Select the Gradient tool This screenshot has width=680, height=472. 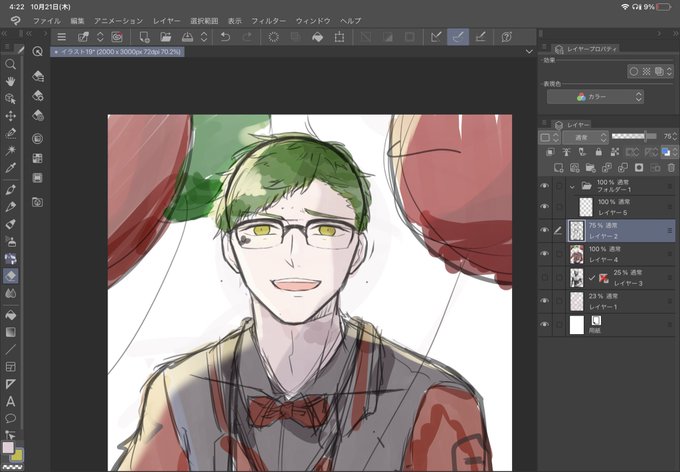coord(10,332)
